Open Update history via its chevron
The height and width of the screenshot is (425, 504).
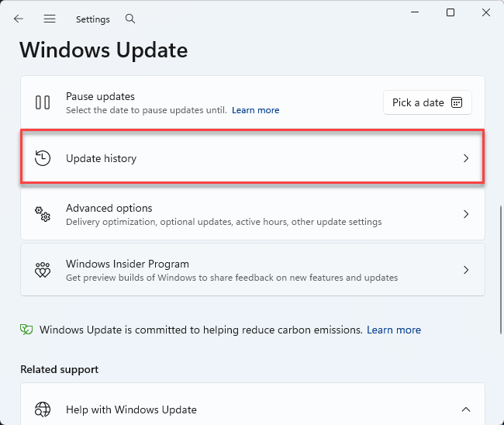(466, 158)
